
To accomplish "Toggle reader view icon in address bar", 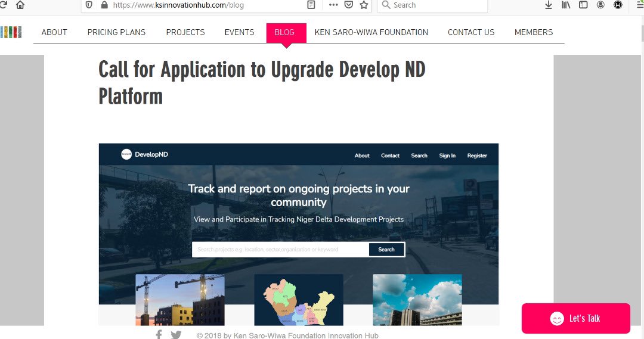I will [311, 5].
